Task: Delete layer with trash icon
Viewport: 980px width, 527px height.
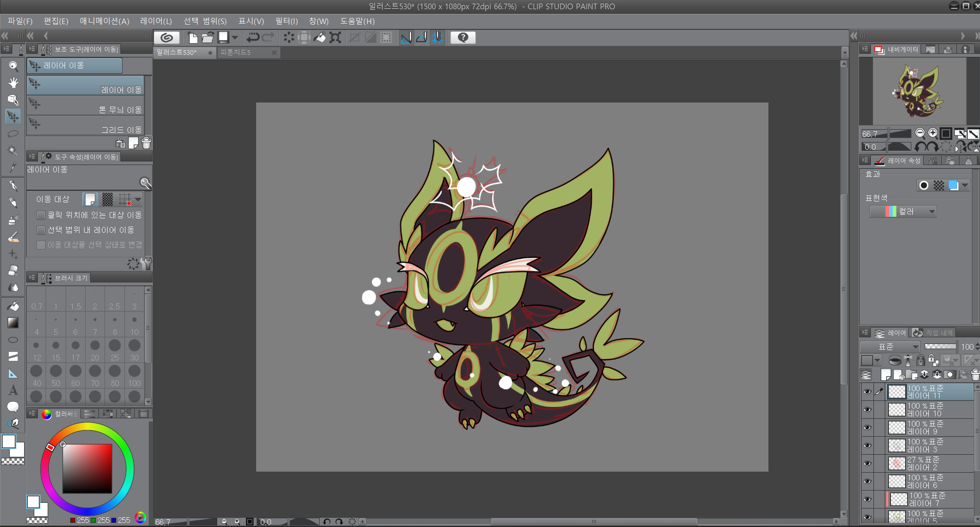Action: tap(975, 375)
